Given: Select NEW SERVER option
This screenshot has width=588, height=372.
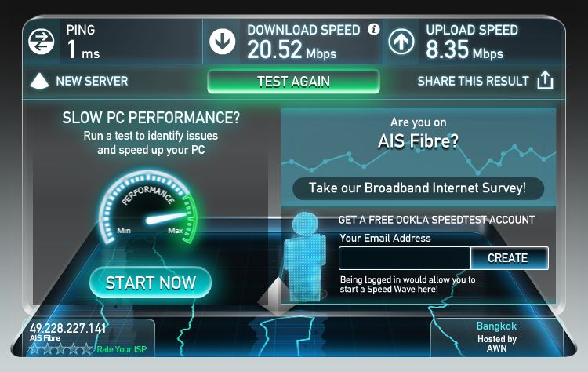Looking at the screenshot, I should tap(92, 81).
